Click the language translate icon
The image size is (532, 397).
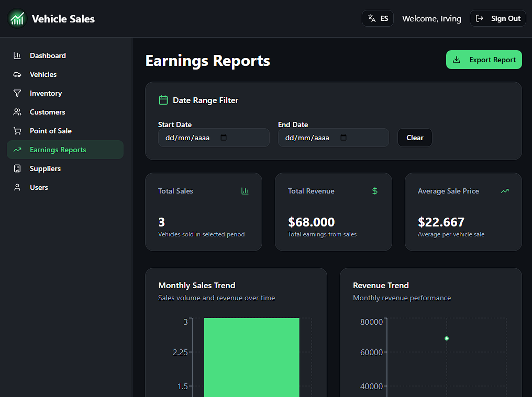372,18
